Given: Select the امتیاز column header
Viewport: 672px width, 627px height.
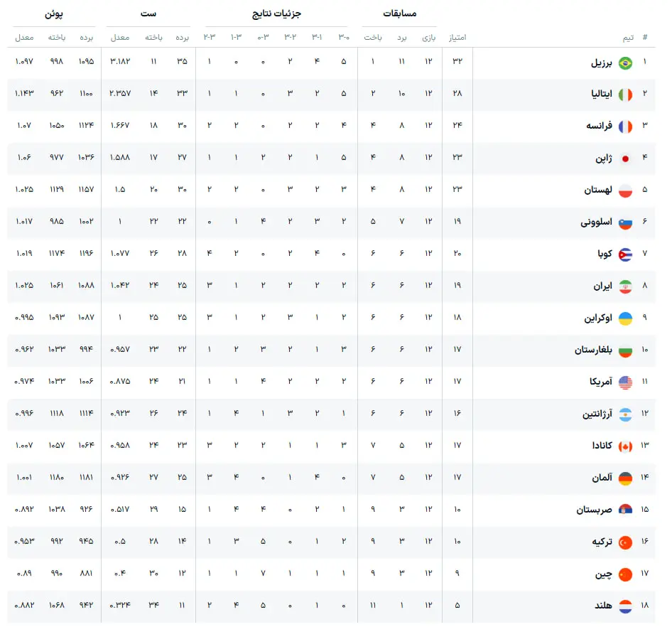Looking at the screenshot, I should [457, 38].
